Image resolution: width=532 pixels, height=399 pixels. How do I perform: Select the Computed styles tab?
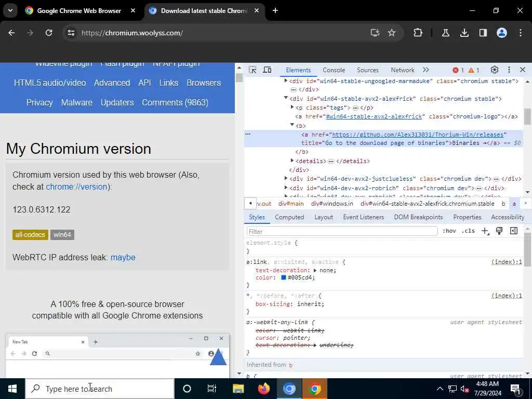pos(289,217)
